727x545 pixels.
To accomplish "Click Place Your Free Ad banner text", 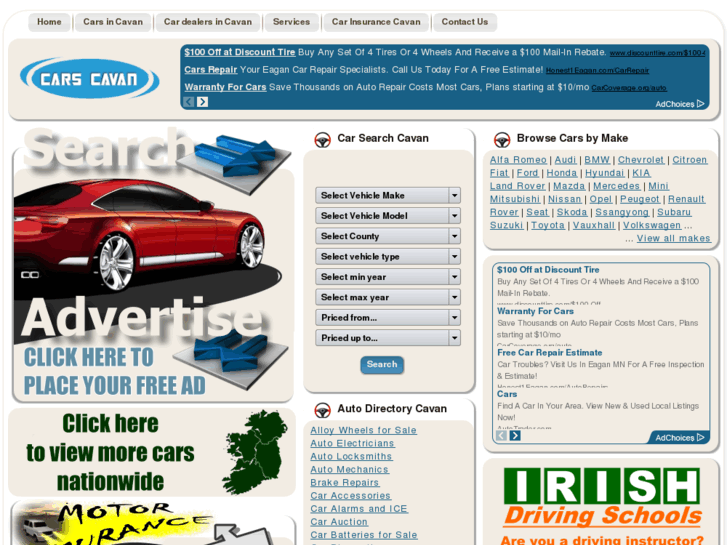I will [115, 372].
